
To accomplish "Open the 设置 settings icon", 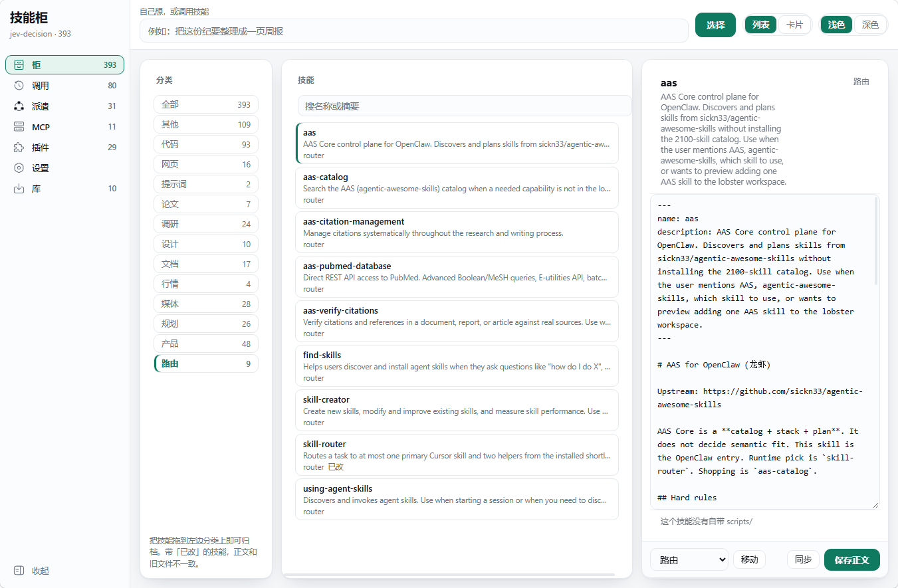I will (x=19, y=168).
